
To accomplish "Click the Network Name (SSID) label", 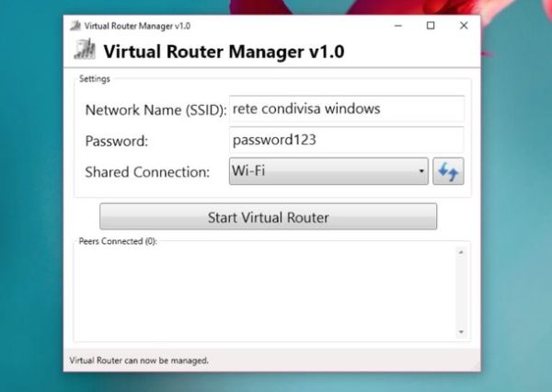I will tap(156, 110).
